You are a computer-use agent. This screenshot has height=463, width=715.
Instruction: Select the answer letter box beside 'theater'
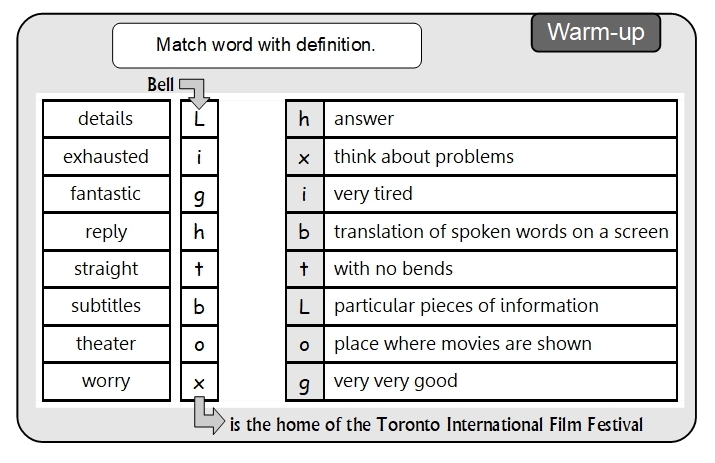pos(199,344)
